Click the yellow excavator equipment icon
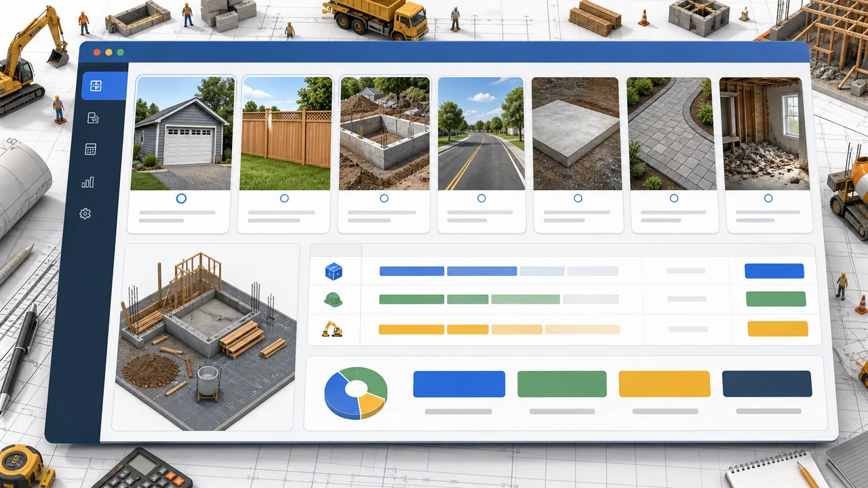Screen dimensions: 868x488 coord(332,329)
